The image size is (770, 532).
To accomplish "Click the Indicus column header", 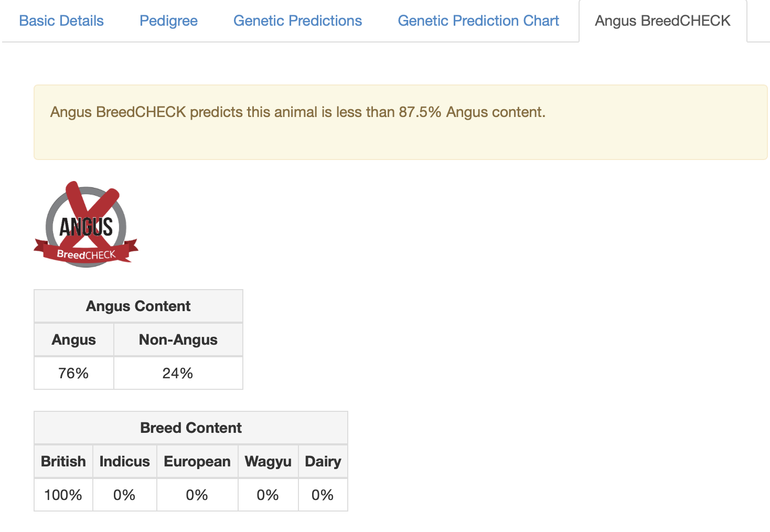I will pyautogui.click(x=124, y=462).
